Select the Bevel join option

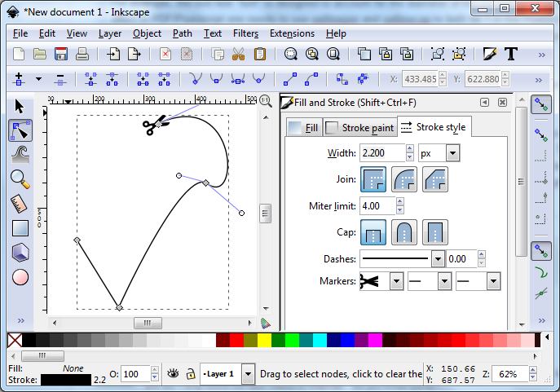tap(435, 179)
